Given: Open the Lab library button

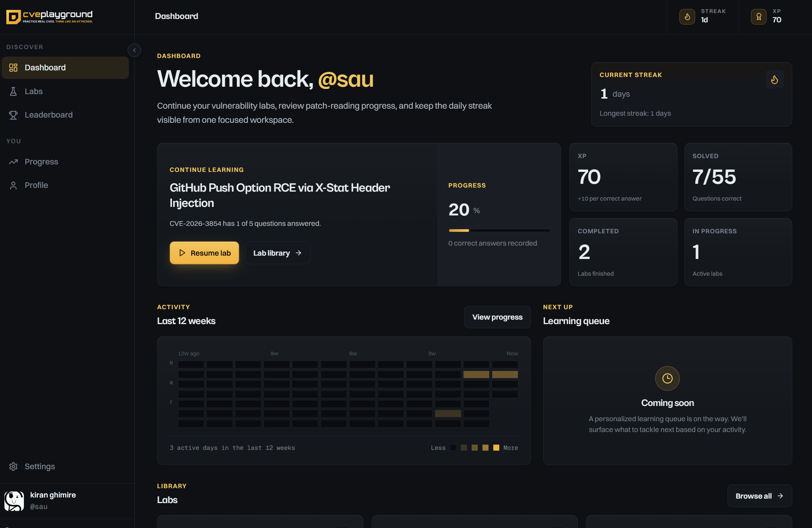Looking at the screenshot, I should pyautogui.click(x=278, y=253).
